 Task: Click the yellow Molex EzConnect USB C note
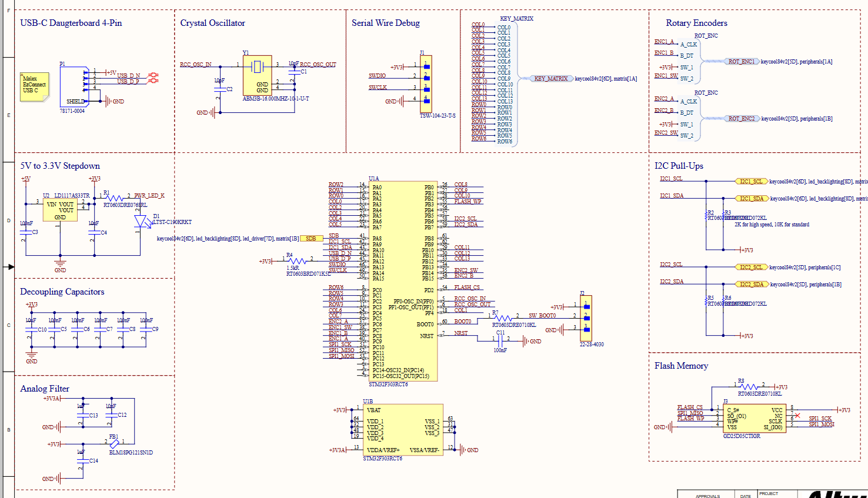pos(34,86)
